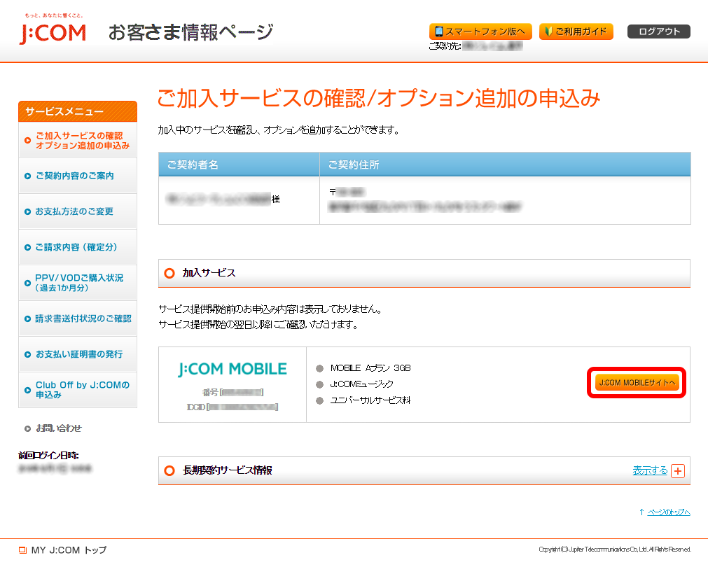Switch to smartphone version button
Screen dimensions: 708x588
(x=480, y=31)
